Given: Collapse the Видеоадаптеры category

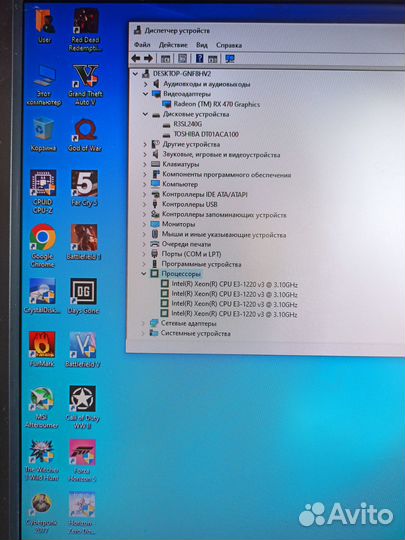Looking at the screenshot, I should tap(145, 94).
